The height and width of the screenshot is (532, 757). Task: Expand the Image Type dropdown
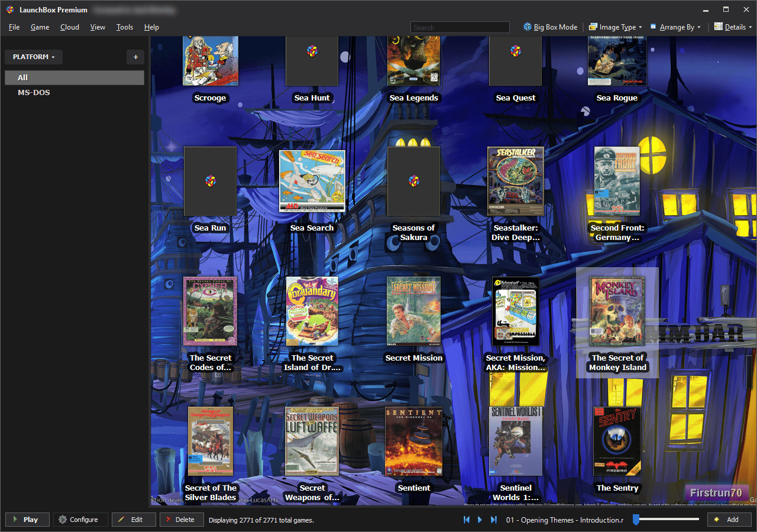point(615,27)
